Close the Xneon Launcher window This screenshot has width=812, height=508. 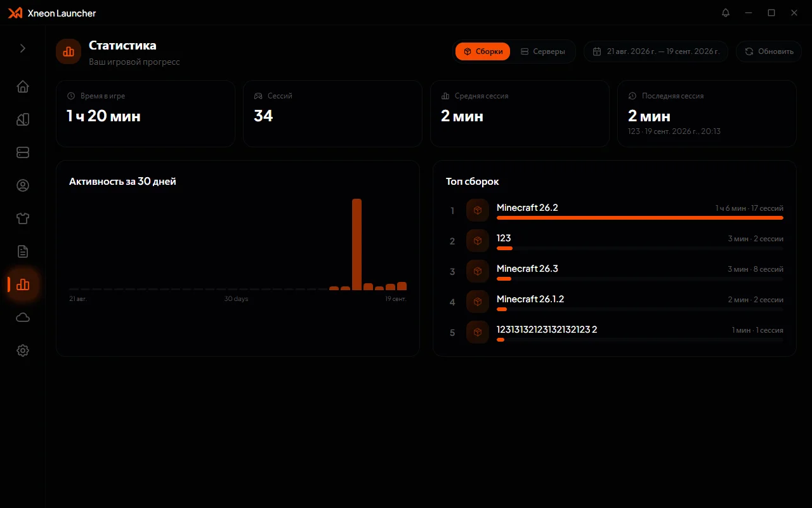(794, 13)
